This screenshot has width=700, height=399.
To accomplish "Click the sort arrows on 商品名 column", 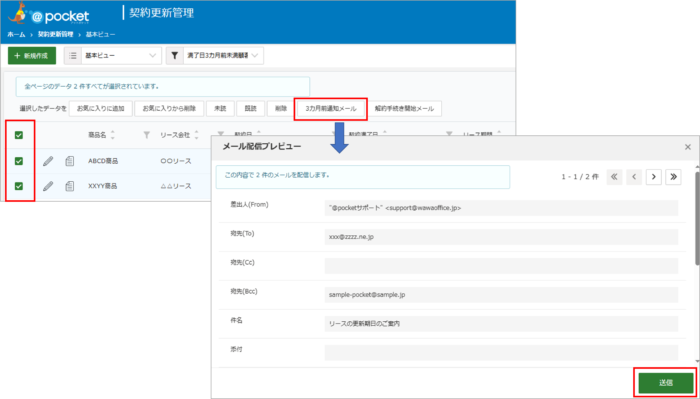I will coord(112,135).
